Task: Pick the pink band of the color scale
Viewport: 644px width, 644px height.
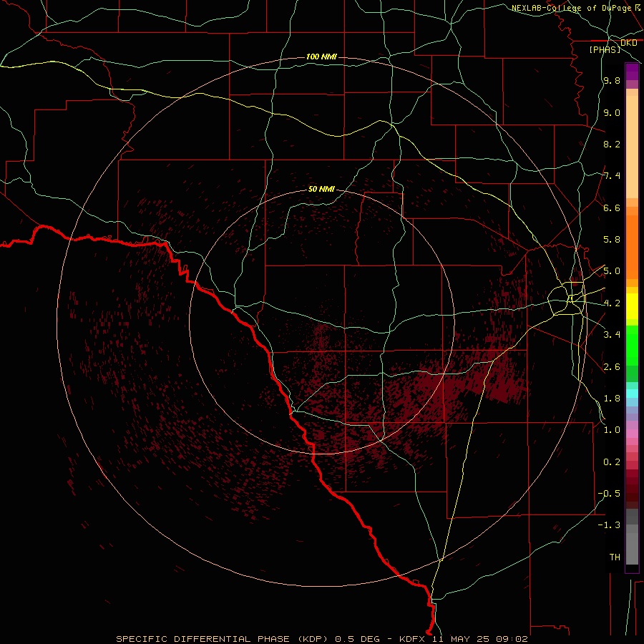Action: pos(632,434)
